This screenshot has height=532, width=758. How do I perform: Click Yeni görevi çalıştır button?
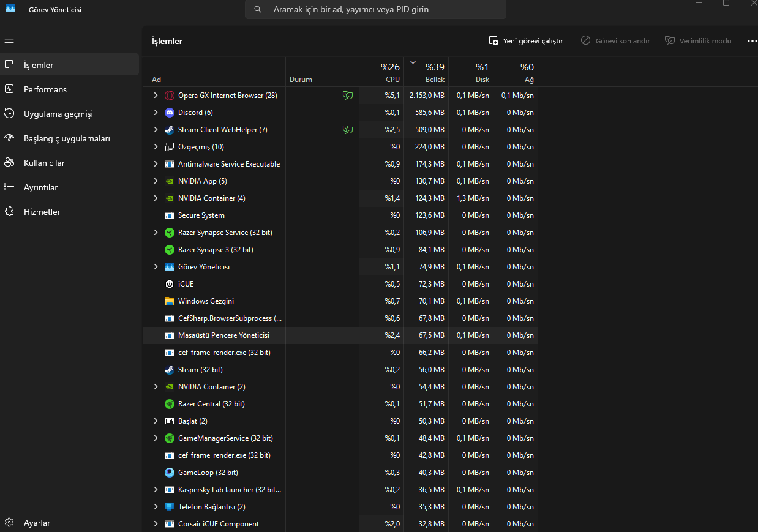click(525, 40)
